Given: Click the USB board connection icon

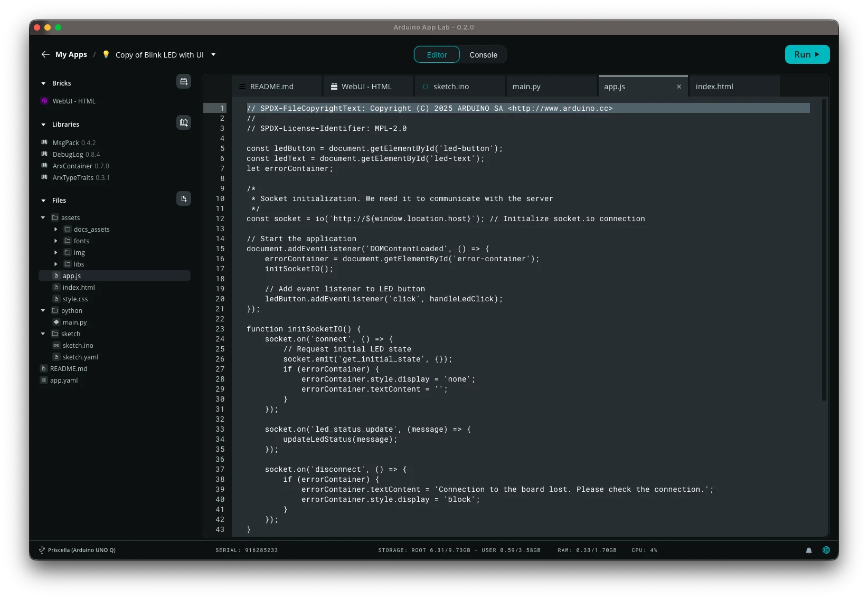Looking at the screenshot, I should (x=42, y=550).
